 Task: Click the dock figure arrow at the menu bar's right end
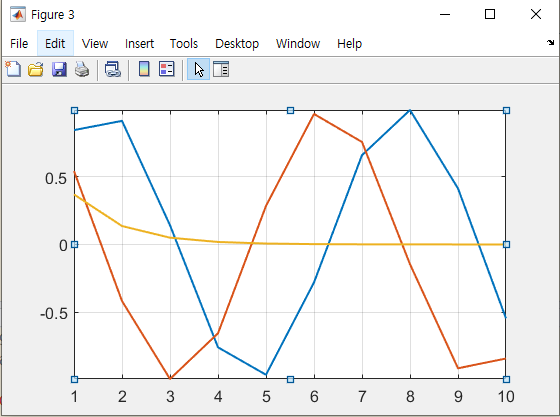550,43
